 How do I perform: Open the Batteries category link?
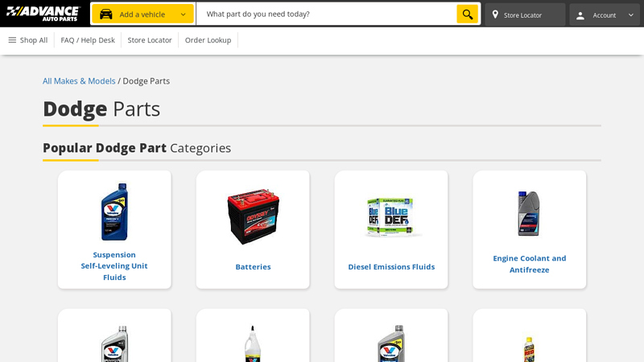253,267
